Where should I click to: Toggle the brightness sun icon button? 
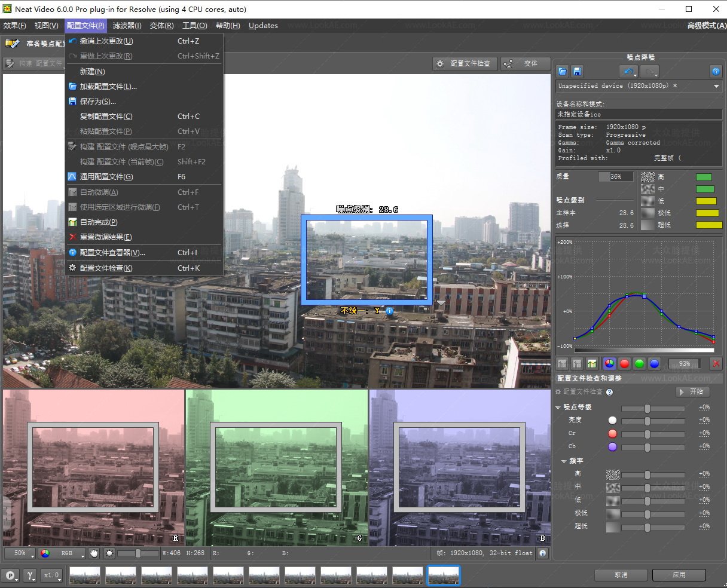click(x=109, y=553)
